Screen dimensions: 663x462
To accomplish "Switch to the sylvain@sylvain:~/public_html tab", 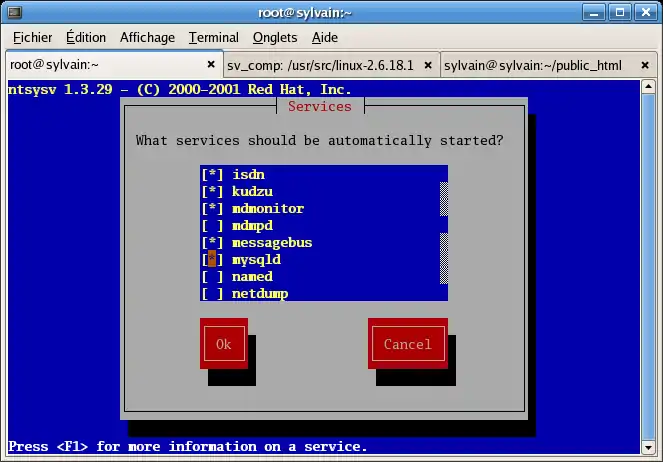I will pyautogui.click(x=535, y=65).
